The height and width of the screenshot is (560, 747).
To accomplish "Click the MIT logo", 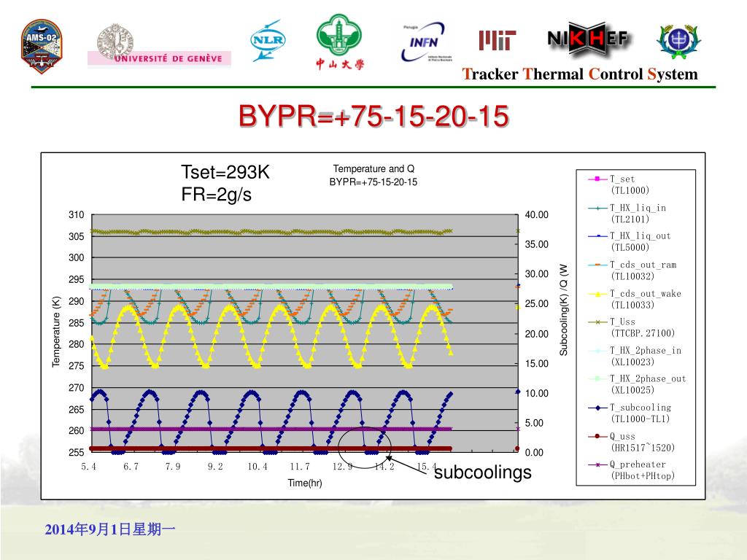I will coord(498,41).
